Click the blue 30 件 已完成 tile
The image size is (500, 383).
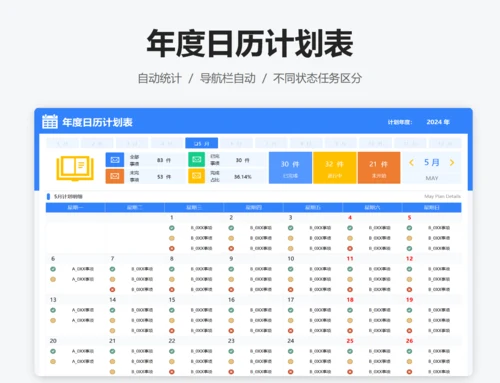(290, 168)
